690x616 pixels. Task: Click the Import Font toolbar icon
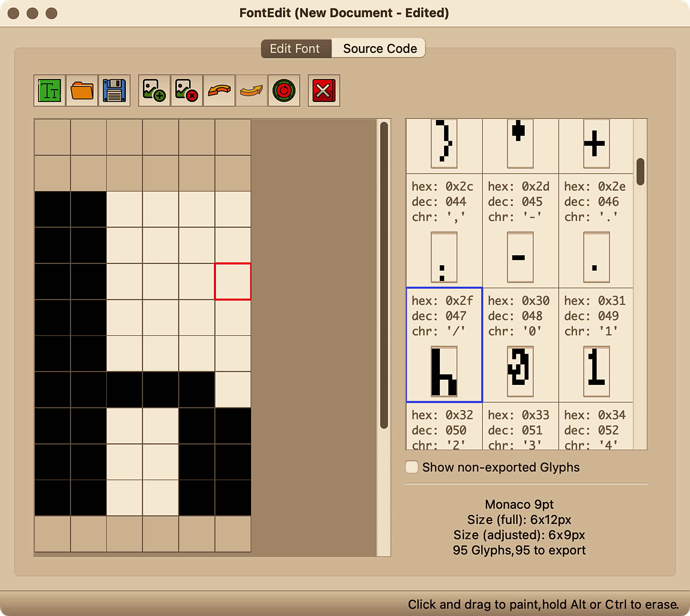click(49, 90)
